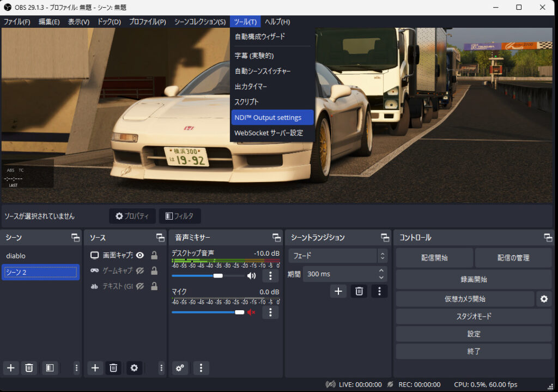Open デスクトップ音声 channel options menu
Screen dimensions: 558x392
point(270,275)
